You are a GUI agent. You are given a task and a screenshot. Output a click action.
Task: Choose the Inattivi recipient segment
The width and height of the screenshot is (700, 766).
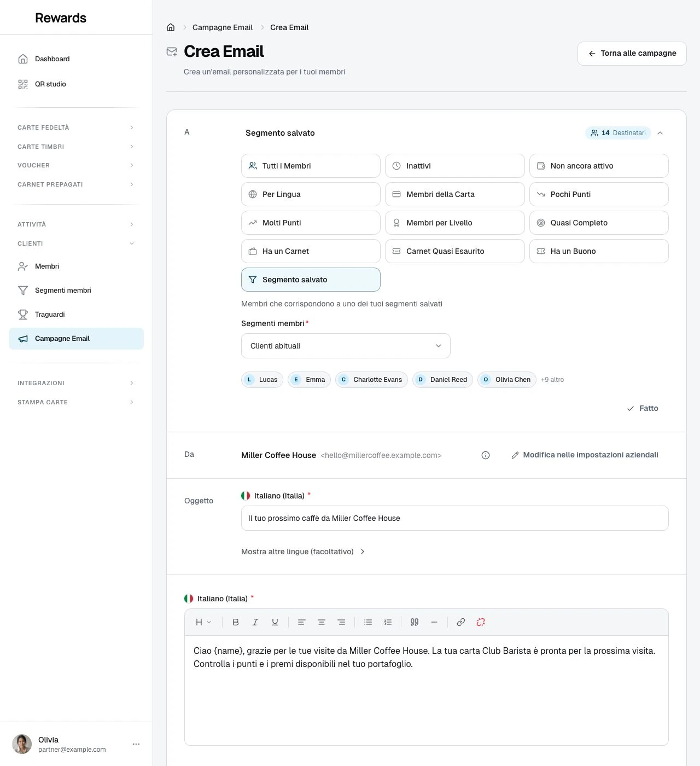click(x=455, y=166)
